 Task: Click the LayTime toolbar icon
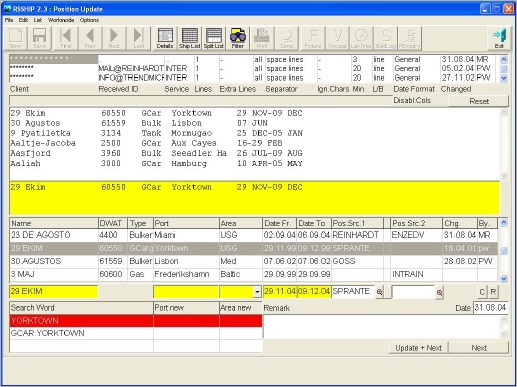tap(361, 39)
